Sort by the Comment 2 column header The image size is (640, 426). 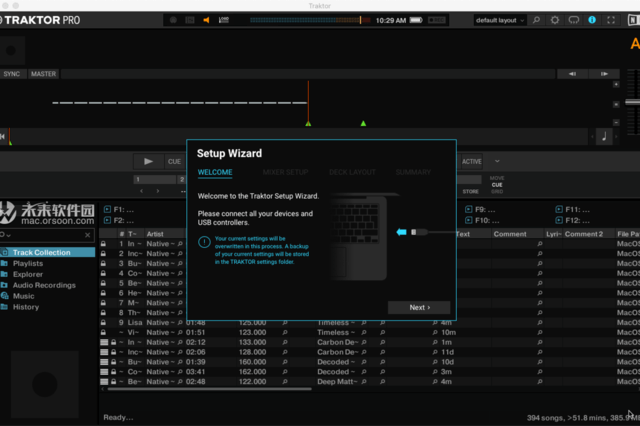584,234
